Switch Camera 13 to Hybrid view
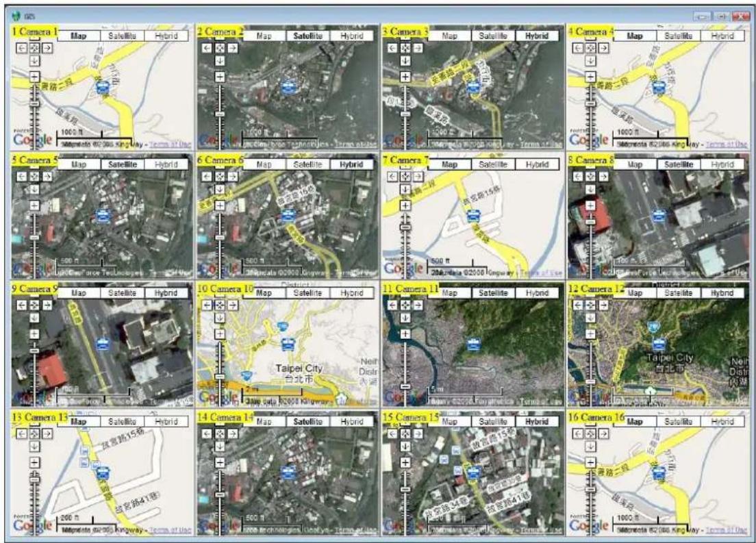The height and width of the screenshot is (543, 756). (x=166, y=422)
